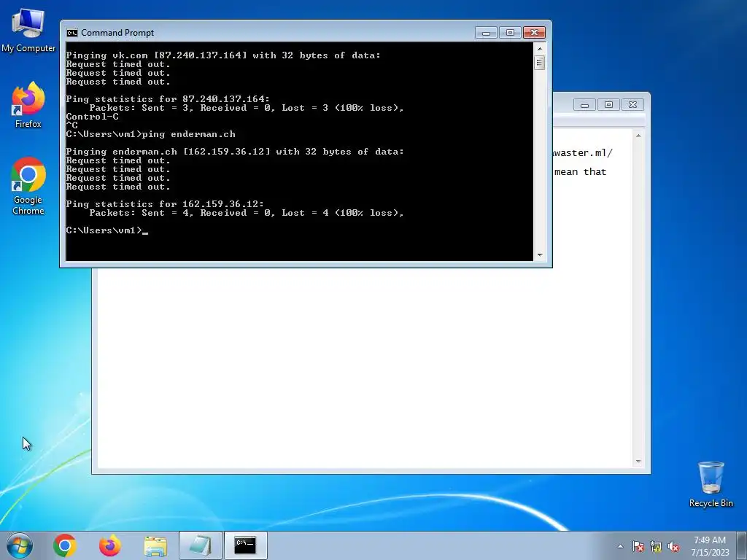The image size is (747, 560).
Task: Maximize the background Notepad window
Action: (x=609, y=105)
